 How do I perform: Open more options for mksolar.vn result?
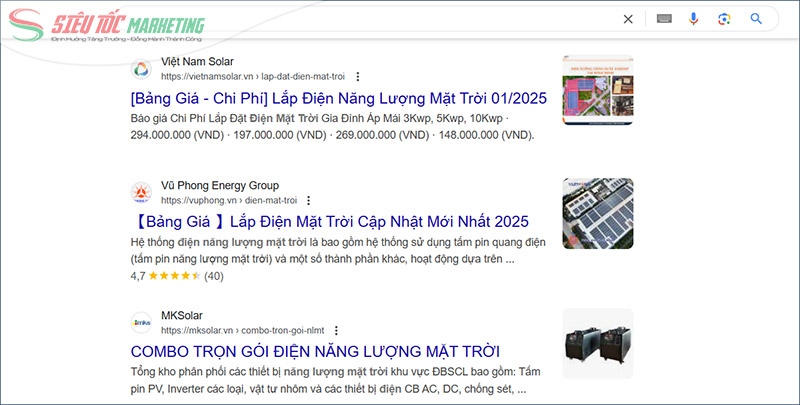click(336, 331)
